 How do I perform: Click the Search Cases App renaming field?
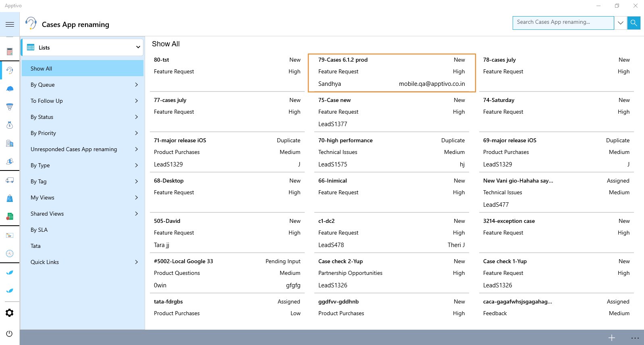tap(563, 23)
